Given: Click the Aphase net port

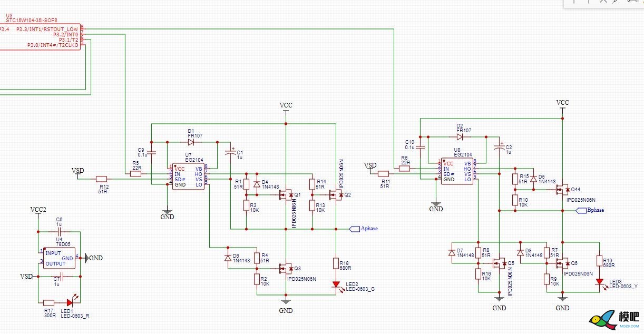Looking at the screenshot, I should pos(364,229).
